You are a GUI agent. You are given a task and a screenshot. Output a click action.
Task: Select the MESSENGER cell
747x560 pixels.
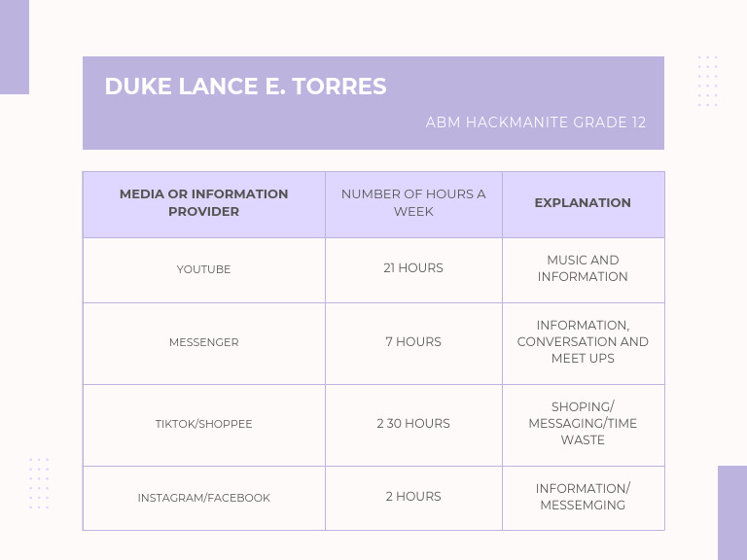pos(204,342)
